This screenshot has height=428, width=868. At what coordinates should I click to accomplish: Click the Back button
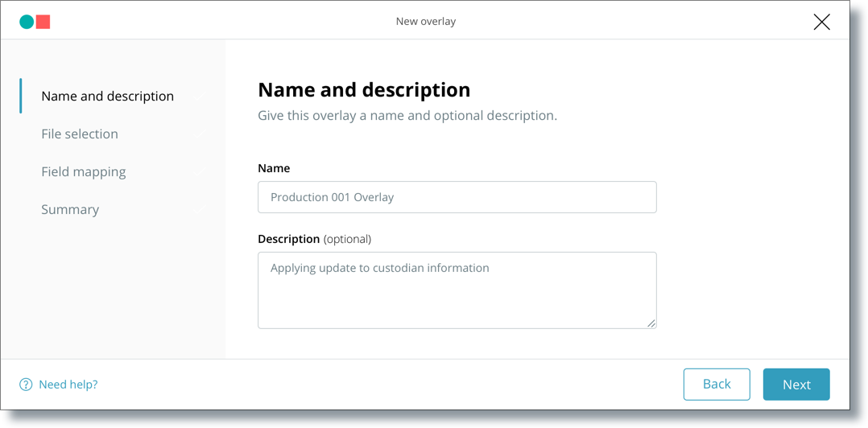717,385
